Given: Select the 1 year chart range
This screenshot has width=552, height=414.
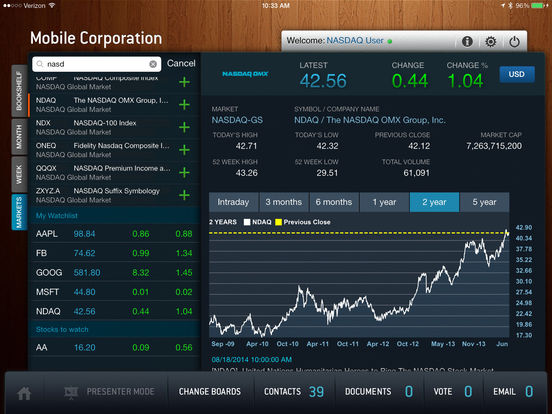Looking at the screenshot, I should 384,202.
